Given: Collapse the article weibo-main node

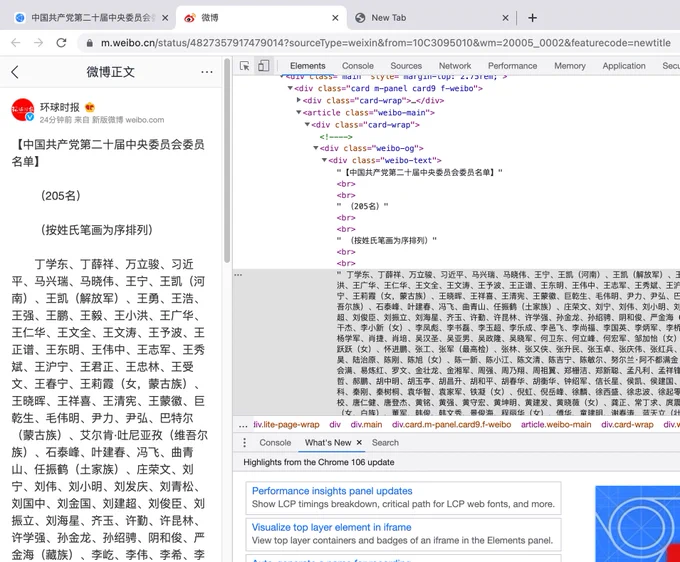Looking at the screenshot, I should pyautogui.click(x=298, y=112).
